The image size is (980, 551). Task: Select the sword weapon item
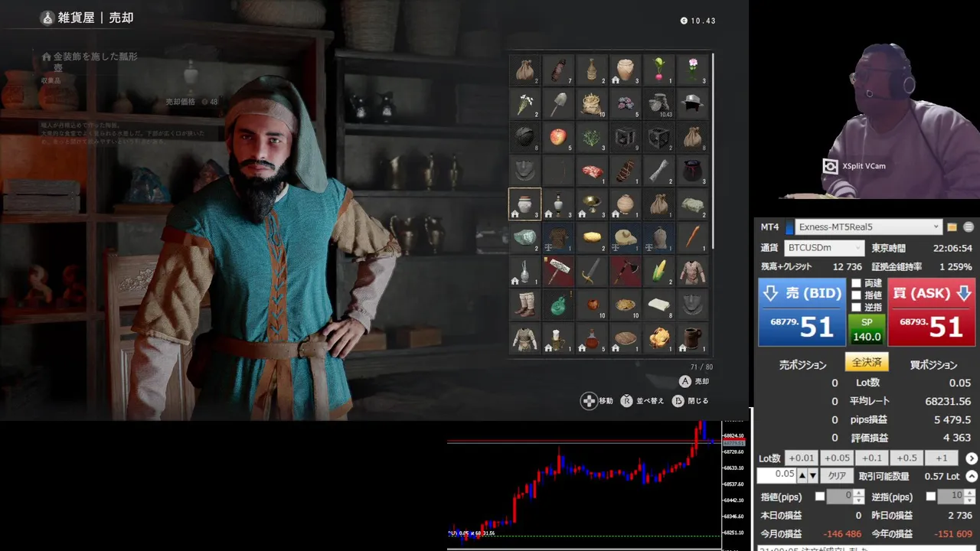click(592, 272)
